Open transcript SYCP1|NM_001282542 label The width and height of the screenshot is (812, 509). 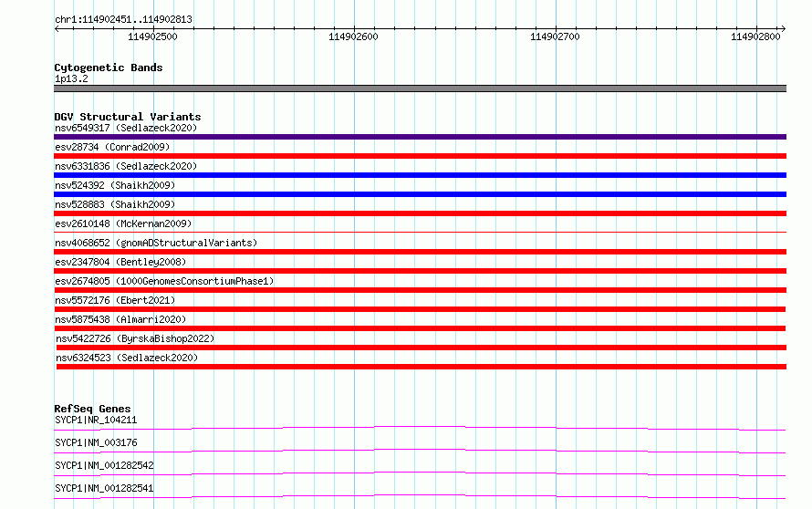tap(104, 465)
